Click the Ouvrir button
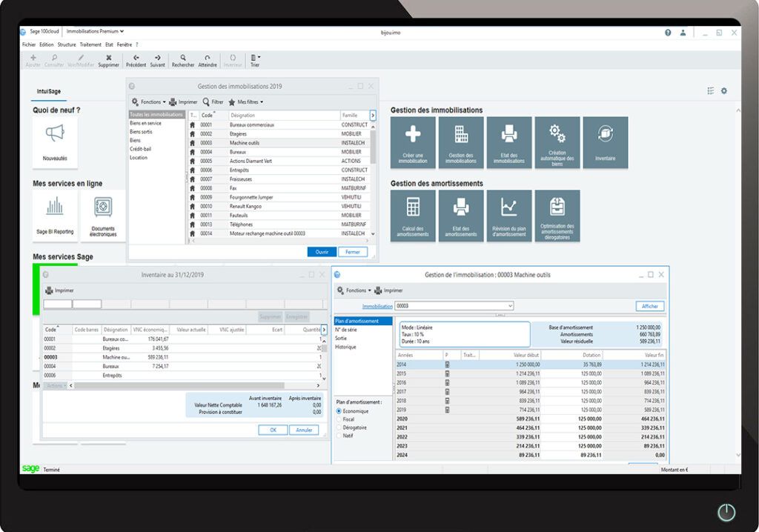This screenshot has width=759, height=532. 322,252
